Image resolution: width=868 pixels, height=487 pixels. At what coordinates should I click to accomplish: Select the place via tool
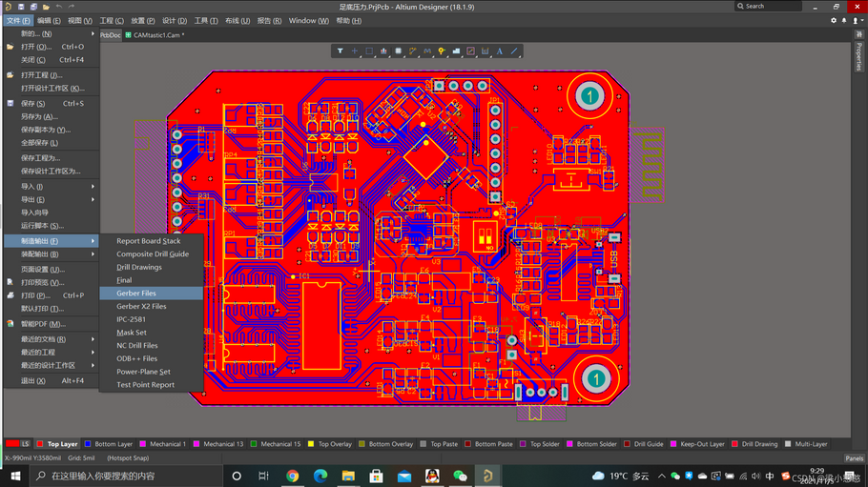click(x=442, y=51)
